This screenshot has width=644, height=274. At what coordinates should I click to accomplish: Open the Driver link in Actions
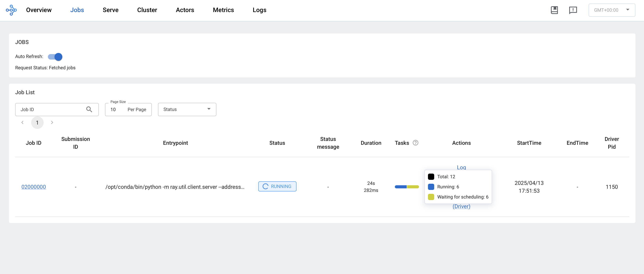(x=461, y=206)
